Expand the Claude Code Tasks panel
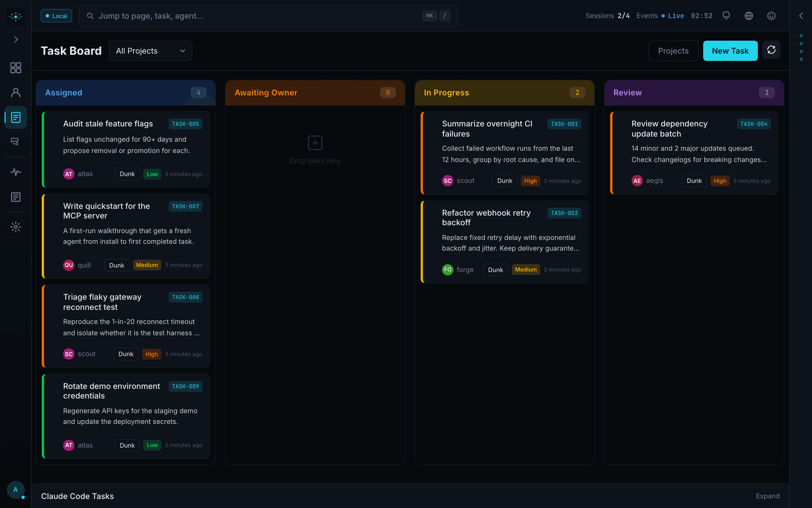 767,496
